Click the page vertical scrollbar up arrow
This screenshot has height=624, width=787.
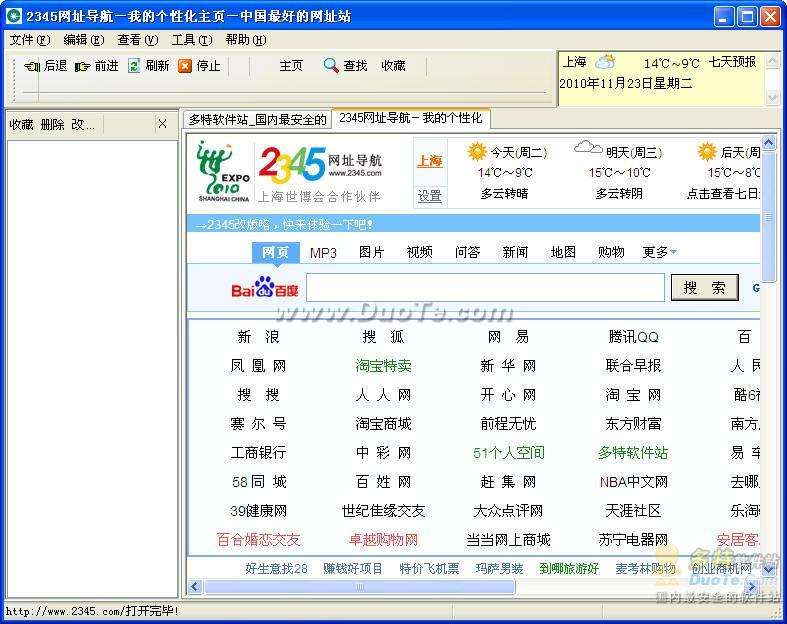(x=768, y=142)
